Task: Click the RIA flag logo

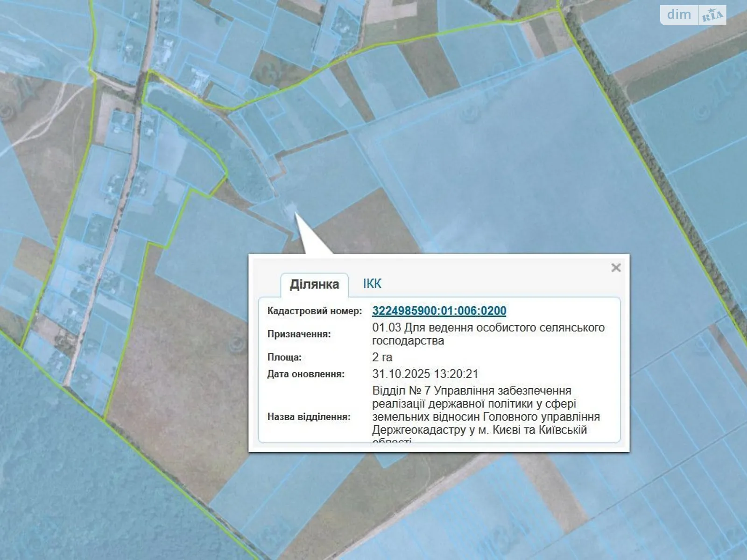Action: [x=712, y=15]
